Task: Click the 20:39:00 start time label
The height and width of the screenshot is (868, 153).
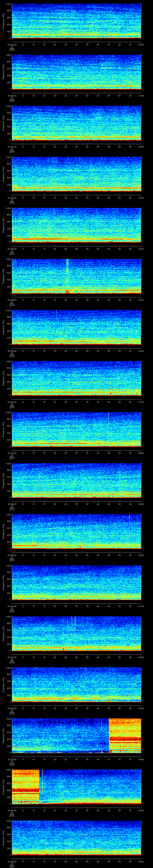Action: (x=12, y=555)
